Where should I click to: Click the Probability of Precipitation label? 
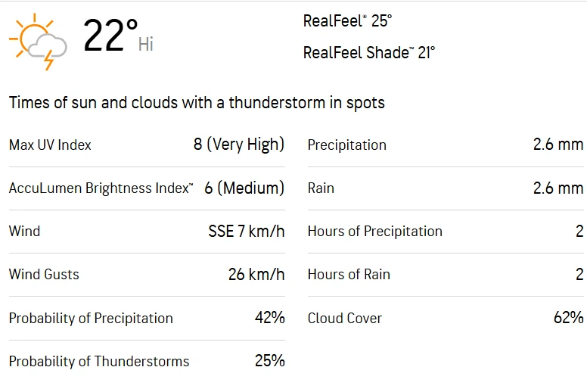(x=91, y=318)
